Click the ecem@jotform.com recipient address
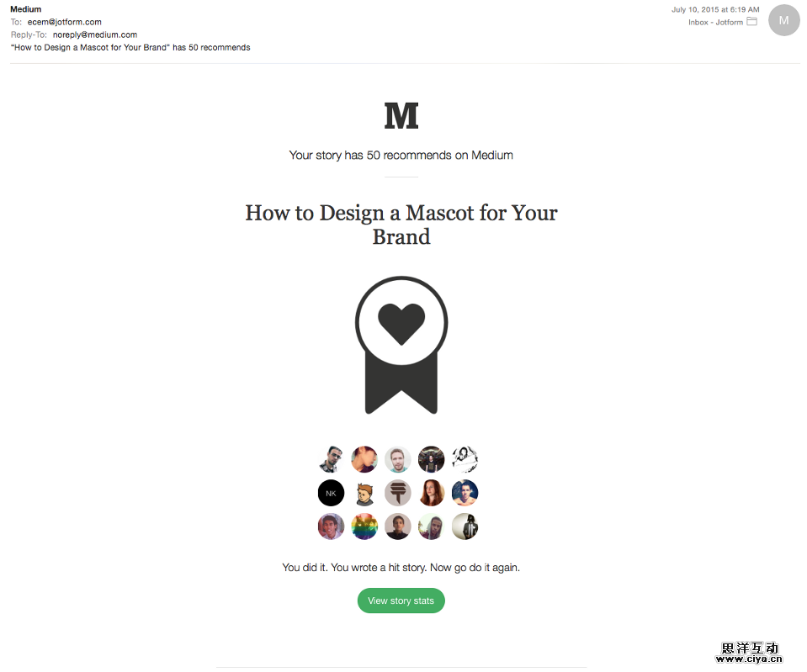 [64, 22]
